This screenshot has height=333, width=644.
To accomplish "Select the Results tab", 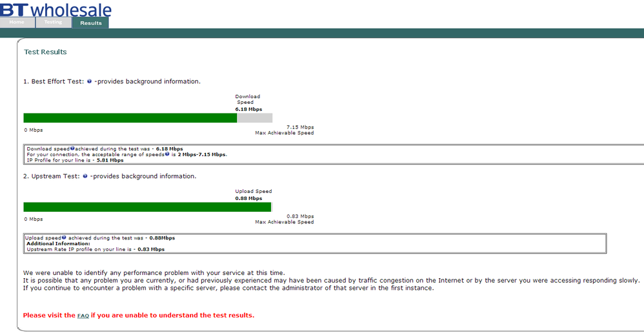I will point(91,23).
